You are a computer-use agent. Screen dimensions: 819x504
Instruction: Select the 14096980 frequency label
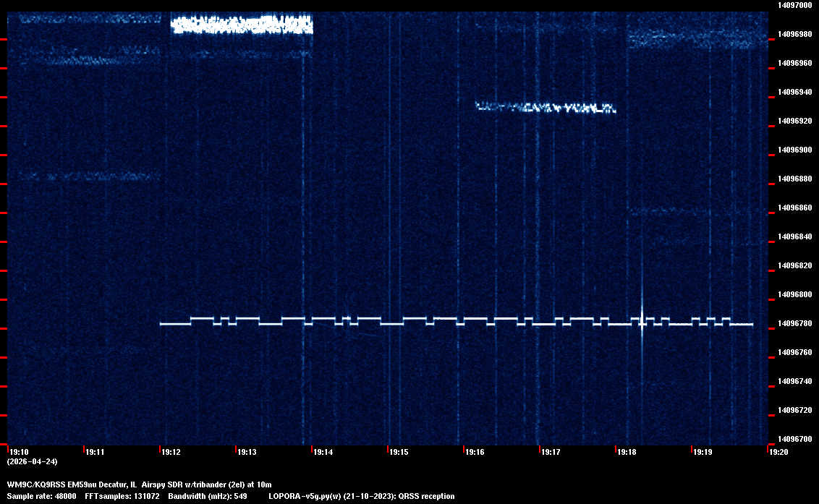tap(794, 34)
